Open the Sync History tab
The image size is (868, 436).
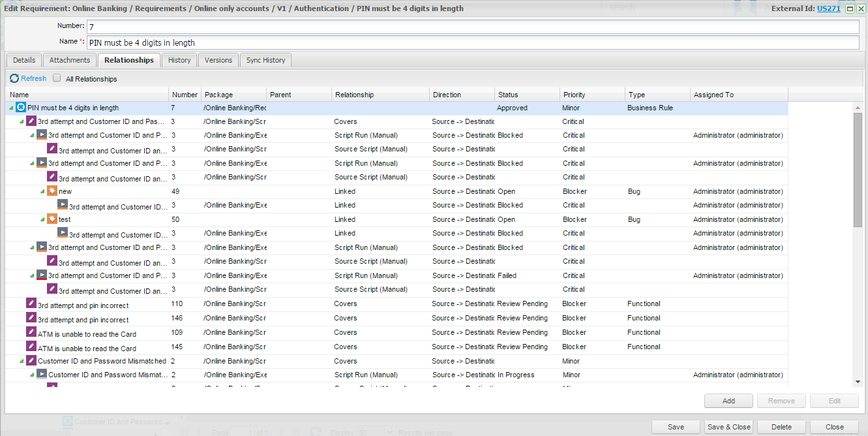[x=265, y=60]
